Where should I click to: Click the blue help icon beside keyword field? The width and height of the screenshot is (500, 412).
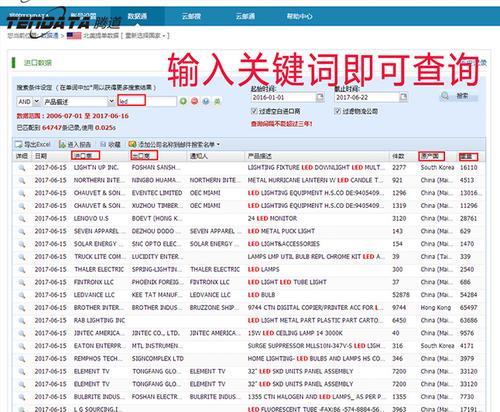click(x=206, y=101)
